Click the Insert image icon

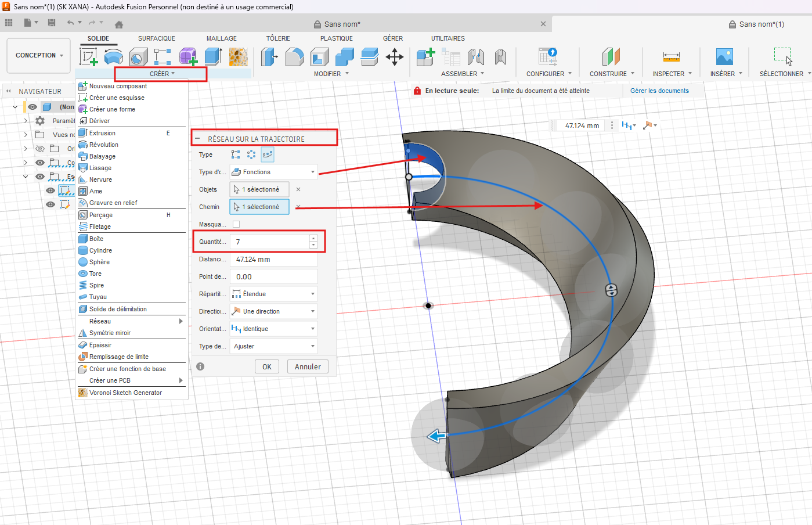724,57
